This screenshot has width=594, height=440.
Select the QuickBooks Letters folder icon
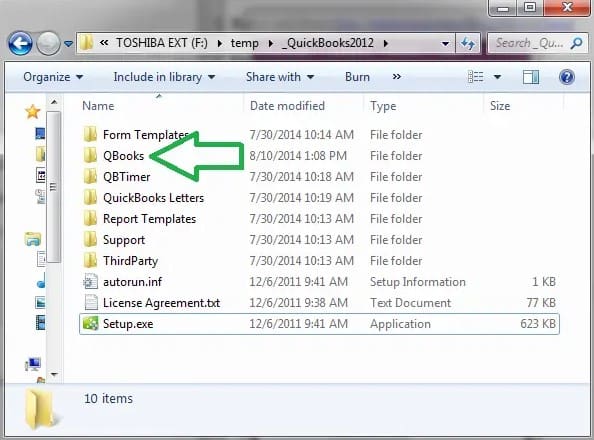coord(90,197)
